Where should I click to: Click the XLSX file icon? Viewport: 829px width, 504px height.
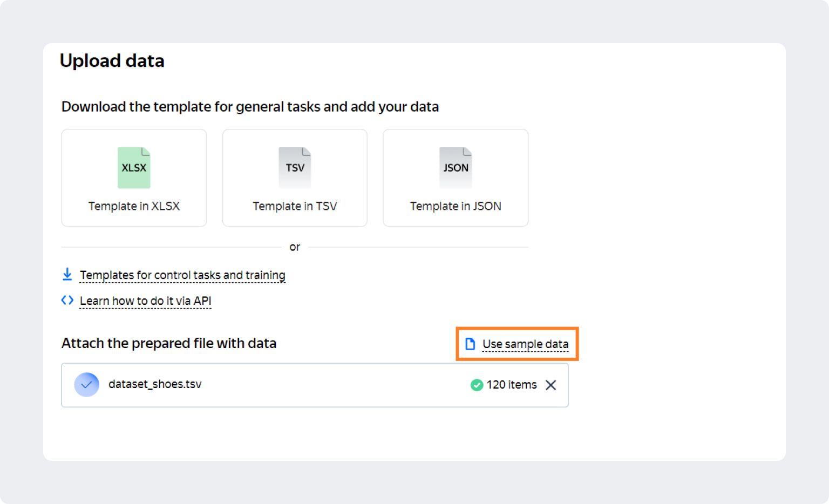click(134, 168)
